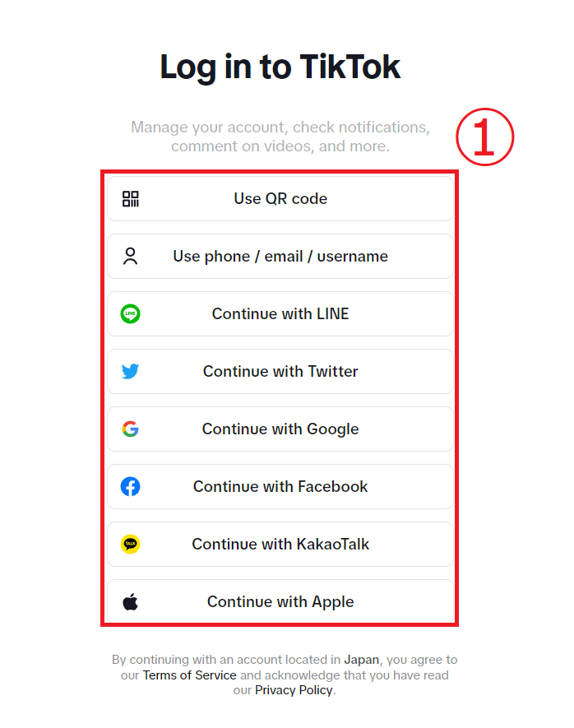The width and height of the screenshot is (574, 728).
Task: Open the Terms of Service link
Action: pos(189,675)
